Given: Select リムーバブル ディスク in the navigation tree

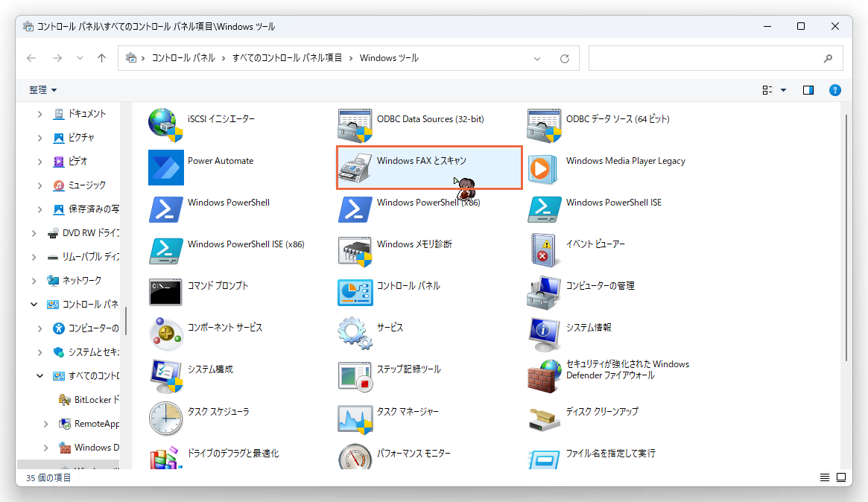Looking at the screenshot, I should [83, 257].
